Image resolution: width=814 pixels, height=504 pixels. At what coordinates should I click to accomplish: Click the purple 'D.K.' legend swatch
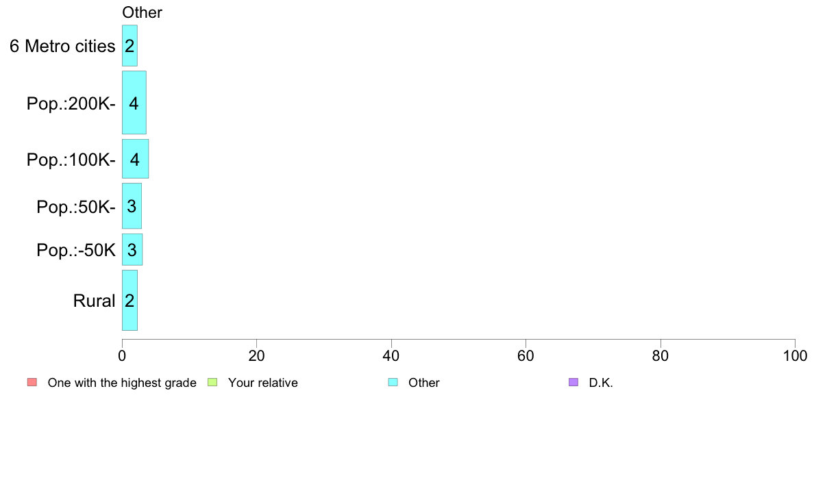[573, 383]
